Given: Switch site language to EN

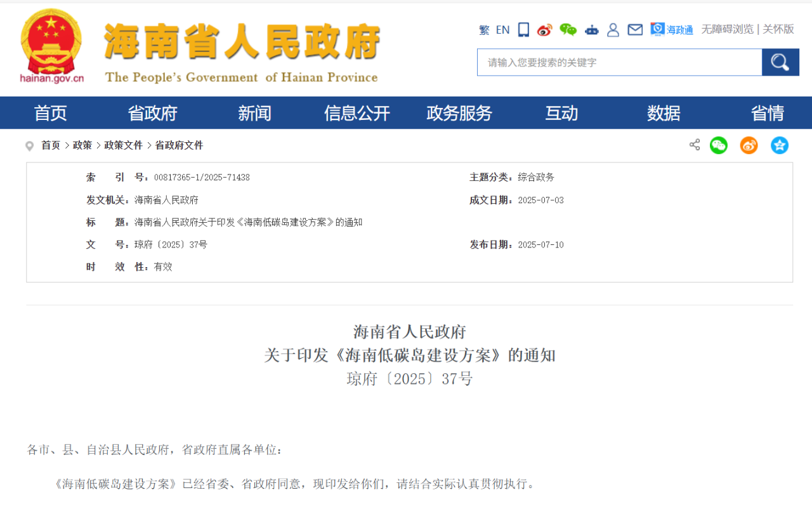Looking at the screenshot, I should [x=502, y=30].
